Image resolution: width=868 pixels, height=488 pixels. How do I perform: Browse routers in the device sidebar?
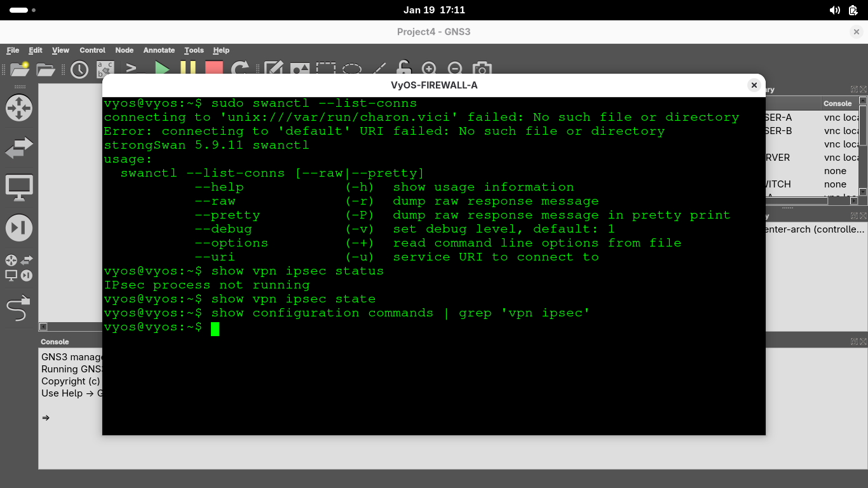click(x=18, y=108)
